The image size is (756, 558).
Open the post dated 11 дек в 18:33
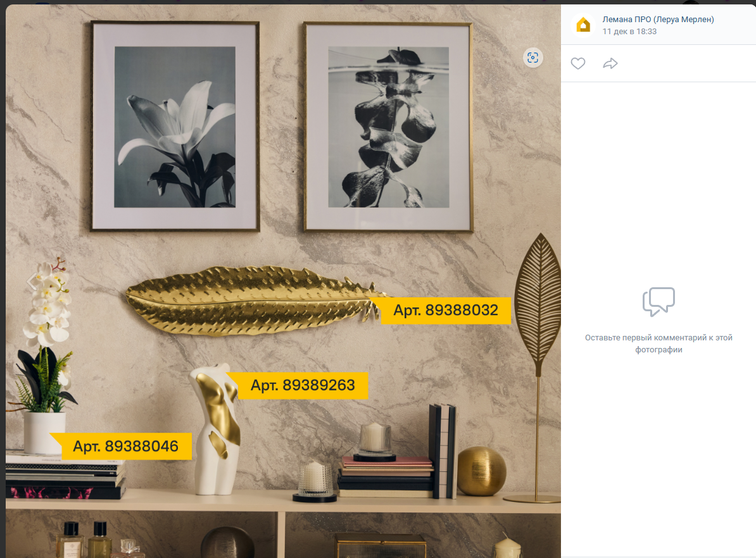(x=629, y=32)
